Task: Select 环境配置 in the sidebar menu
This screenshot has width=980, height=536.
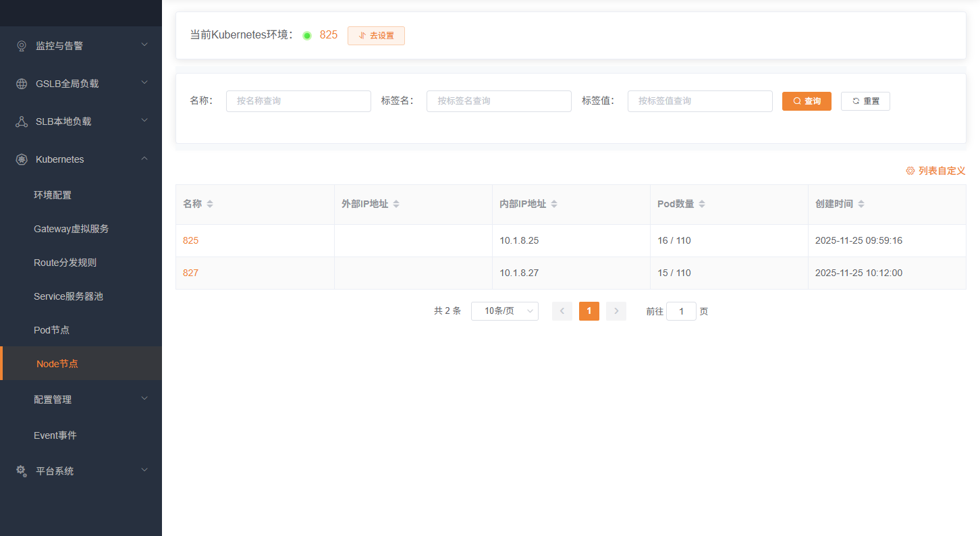Action: point(54,194)
